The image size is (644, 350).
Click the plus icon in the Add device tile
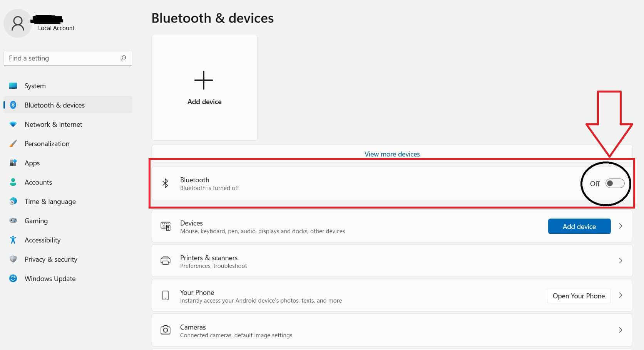(204, 80)
